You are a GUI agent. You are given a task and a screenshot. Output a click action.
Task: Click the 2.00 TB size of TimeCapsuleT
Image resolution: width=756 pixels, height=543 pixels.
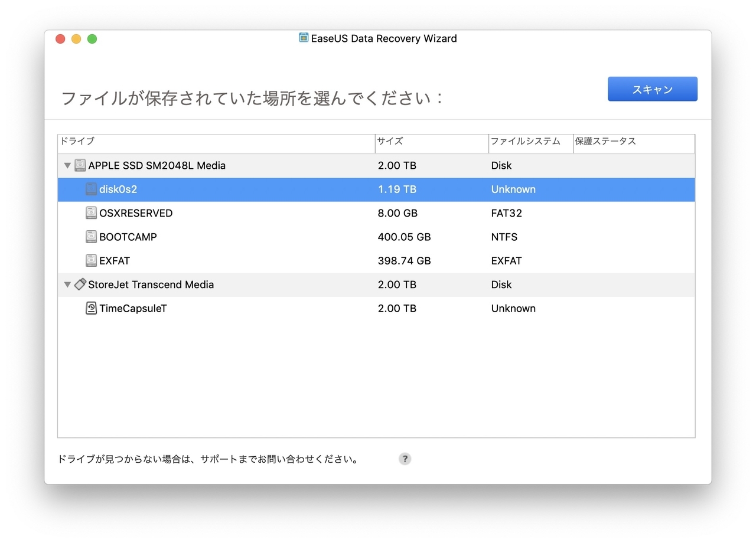[397, 308]
